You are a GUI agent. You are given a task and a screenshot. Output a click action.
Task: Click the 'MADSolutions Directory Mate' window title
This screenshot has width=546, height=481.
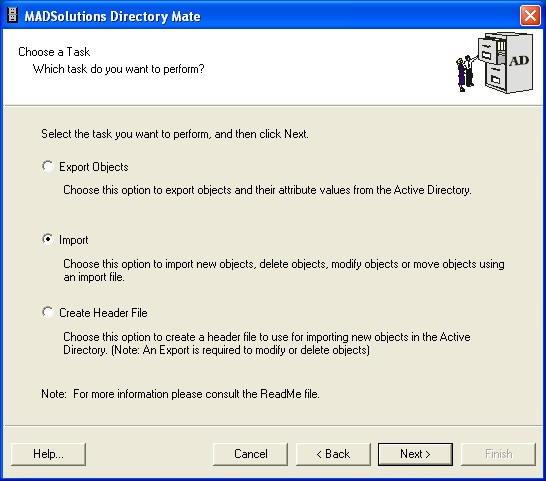112,16
